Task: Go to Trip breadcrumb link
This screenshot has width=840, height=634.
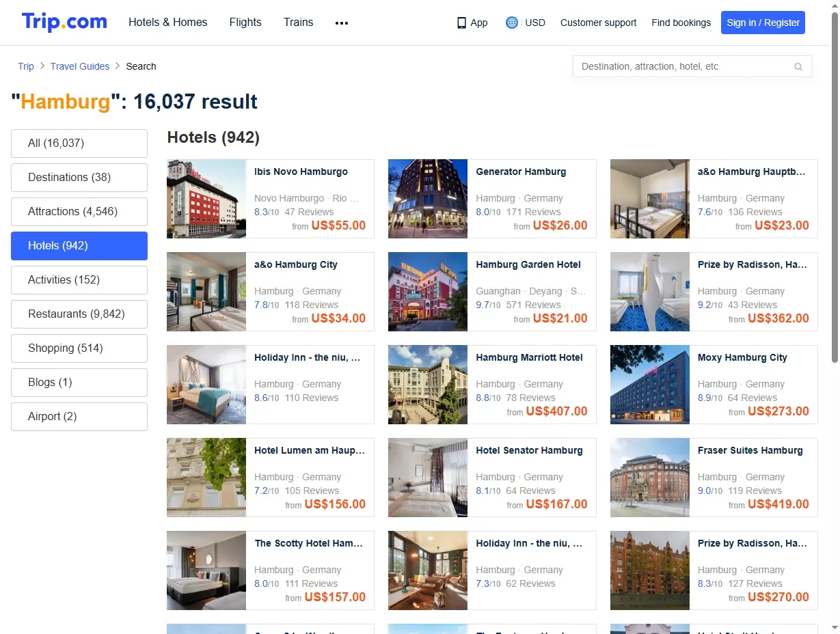Action: pyautogui.click(x=26, y=66)
